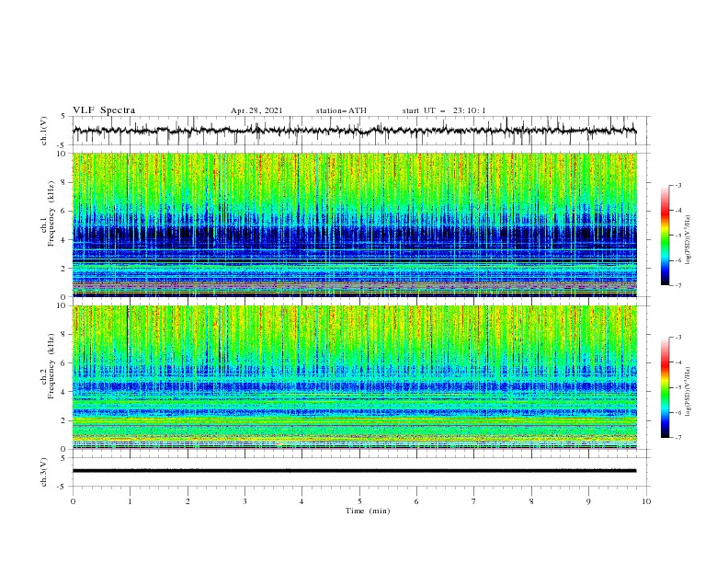Click the "VLF Spectra" plot title
The width and height of the screenshot is (728, 563).
click(104, 110)
